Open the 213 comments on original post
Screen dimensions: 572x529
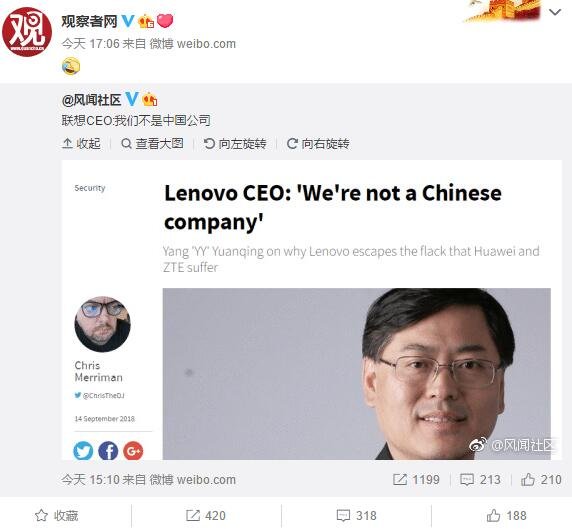(x=480, y=479)
